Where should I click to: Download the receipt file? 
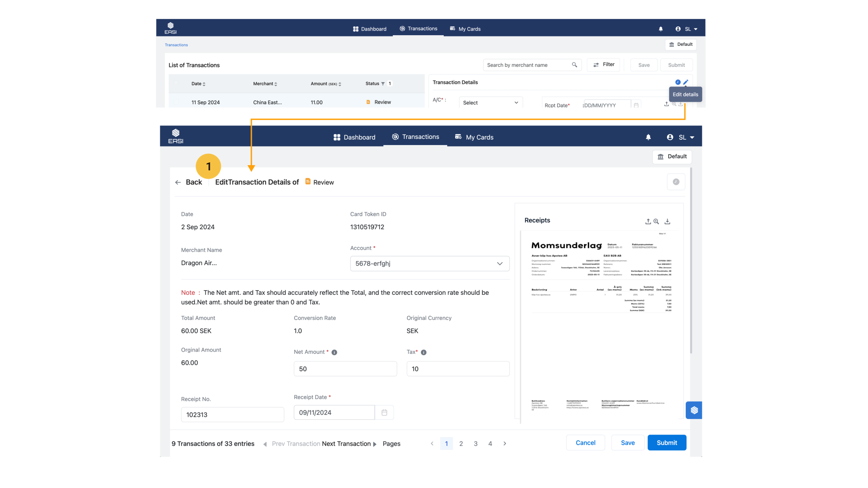click(x=667, y=222)
